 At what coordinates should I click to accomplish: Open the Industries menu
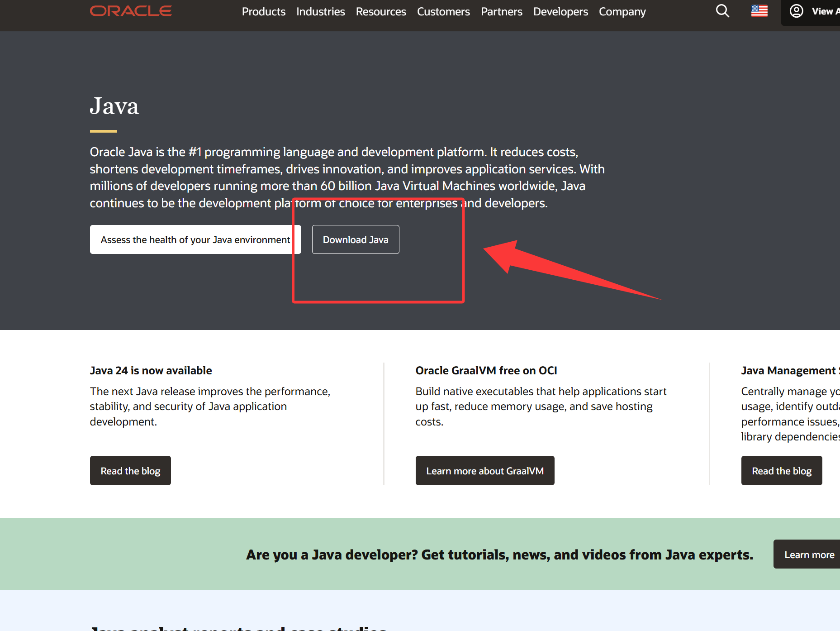tap(321, 11)
